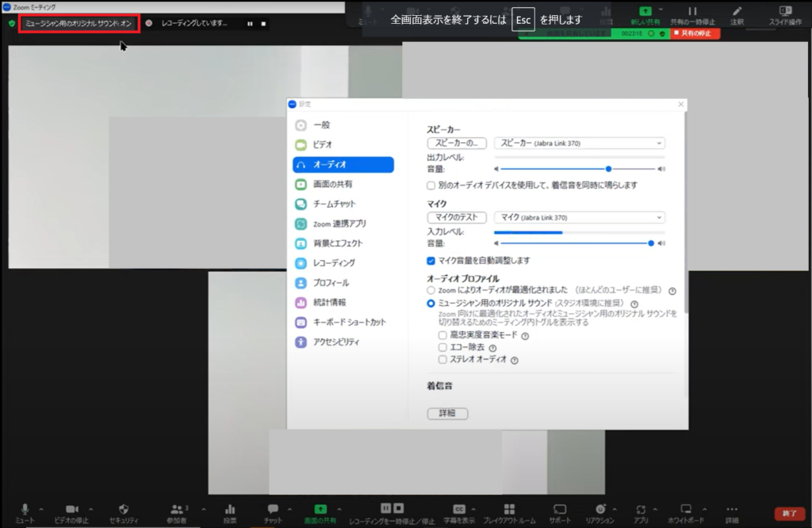Switch to Background and Effects settings
The width and height of the screenshot is (812, 528).
[338, 243]
